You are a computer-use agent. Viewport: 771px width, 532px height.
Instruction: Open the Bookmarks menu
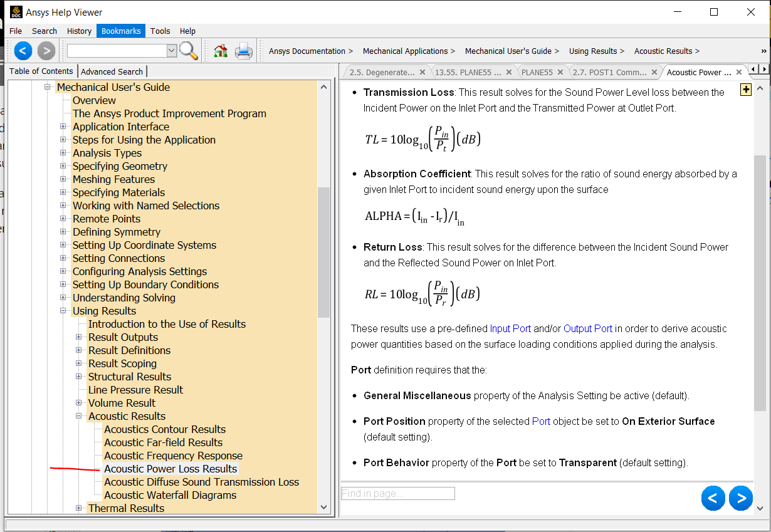[x=122, y=31]
